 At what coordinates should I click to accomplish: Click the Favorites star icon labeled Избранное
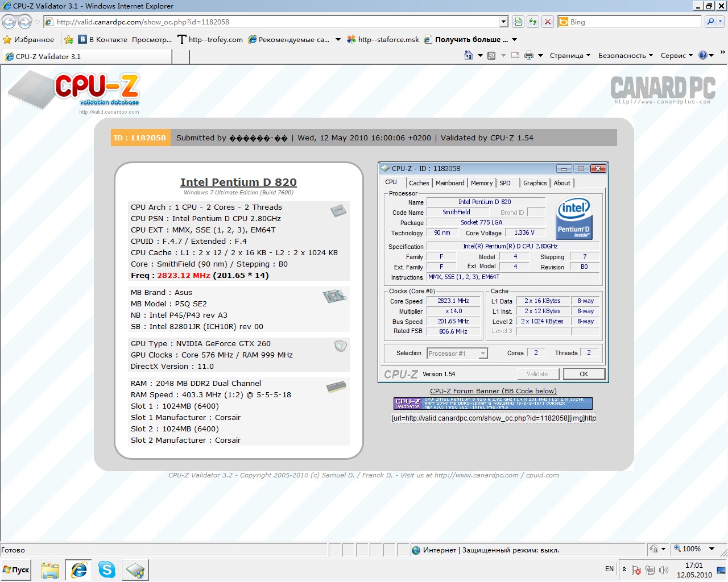[x=28, y=39]
